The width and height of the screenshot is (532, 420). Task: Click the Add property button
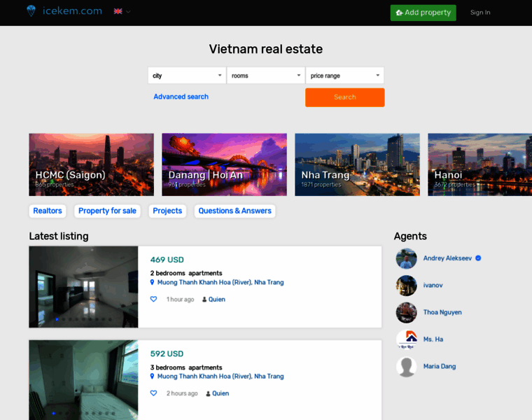click(423, 13)
